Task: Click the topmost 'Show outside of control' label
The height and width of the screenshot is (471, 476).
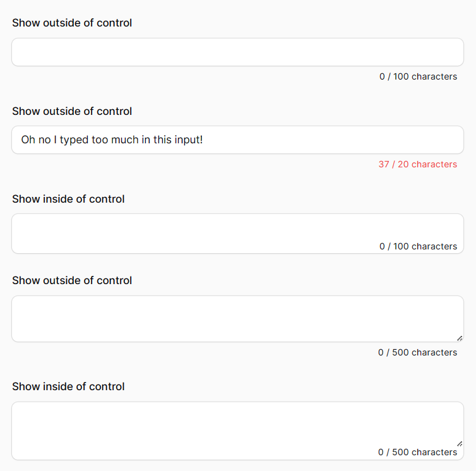Action: pyautogui.click(x=72, y=23)
